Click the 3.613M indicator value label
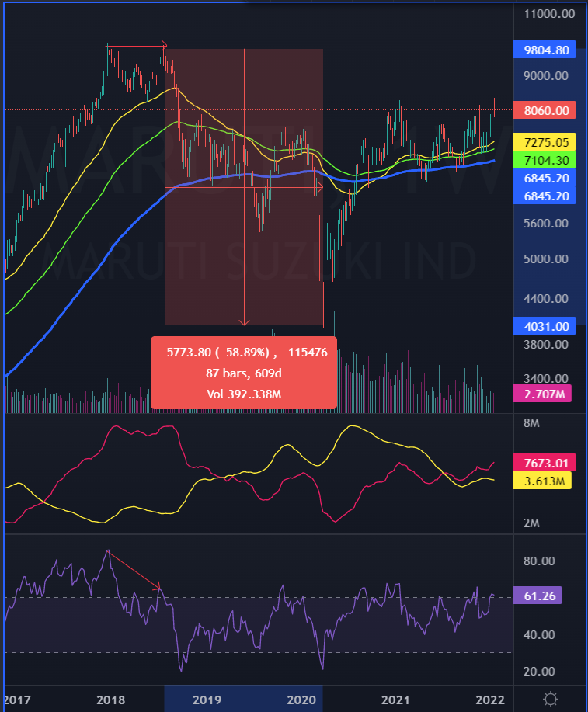 point(542,481)
